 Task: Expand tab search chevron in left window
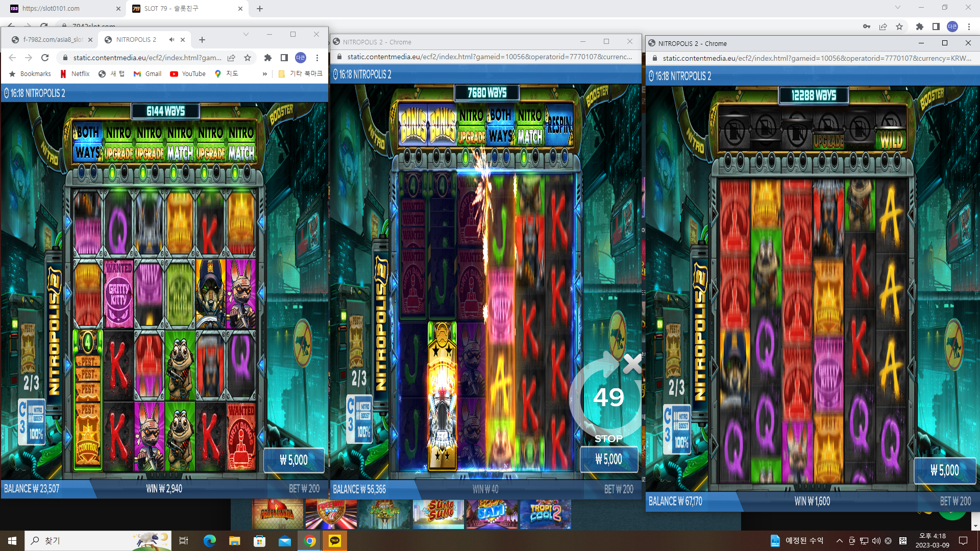click(x=246, y=34)
